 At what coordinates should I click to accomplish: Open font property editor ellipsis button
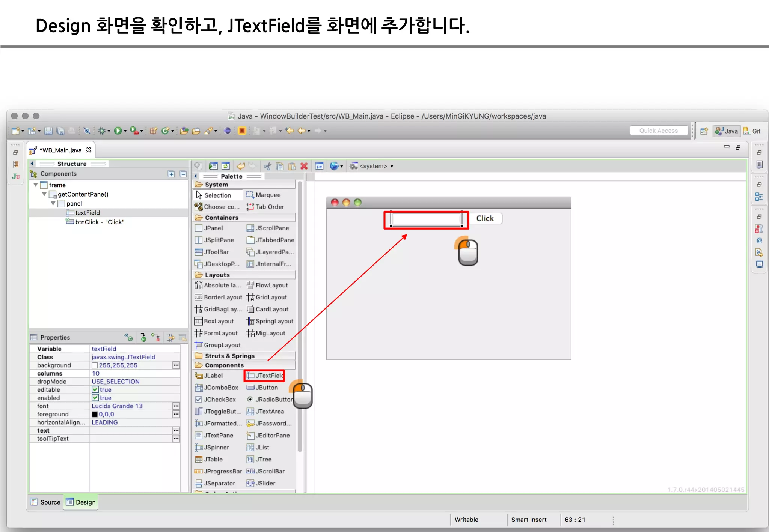(x=176, y=406)
